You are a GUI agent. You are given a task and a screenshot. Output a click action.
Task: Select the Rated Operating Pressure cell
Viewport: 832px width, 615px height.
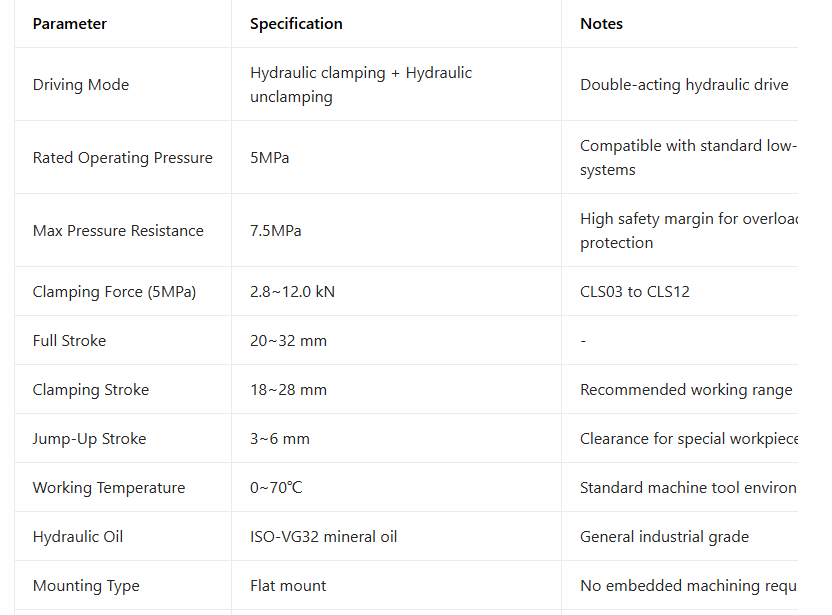coord(123,158)
